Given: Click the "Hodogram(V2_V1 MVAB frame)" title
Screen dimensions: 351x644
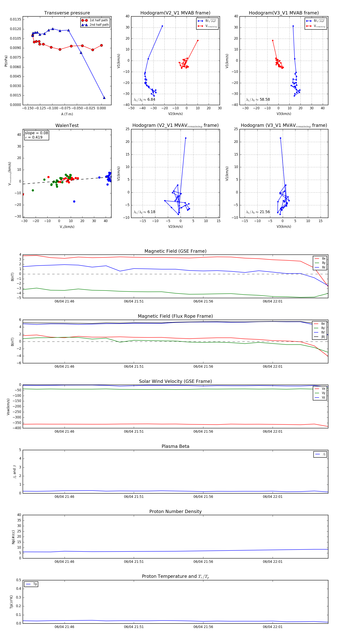Looking at the screenshot, I should pos(175,13).
